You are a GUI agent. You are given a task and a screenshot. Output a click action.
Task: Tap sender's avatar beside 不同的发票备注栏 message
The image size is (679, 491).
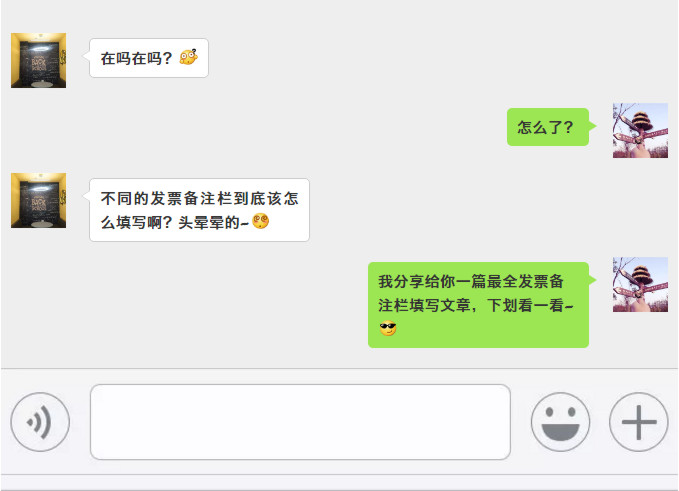click(39, 200)
